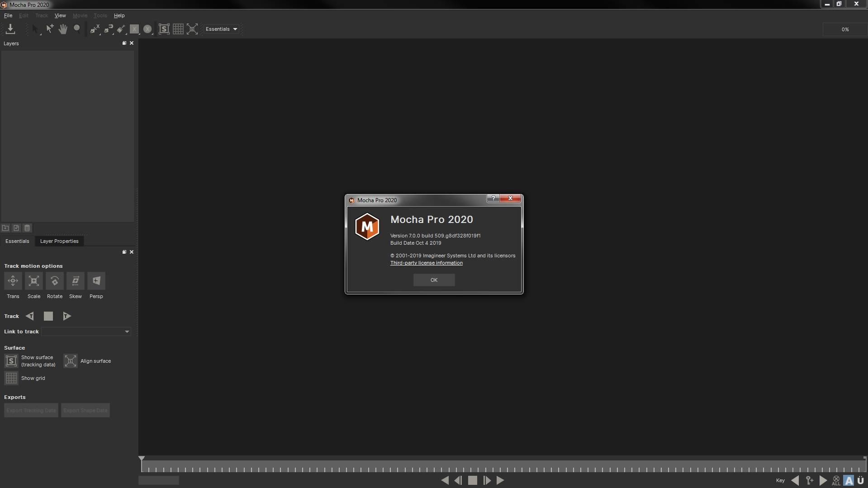This screenshot has height=488, width=868.
Task: Click the delete layer trash icon
Action: click(27, 228)
